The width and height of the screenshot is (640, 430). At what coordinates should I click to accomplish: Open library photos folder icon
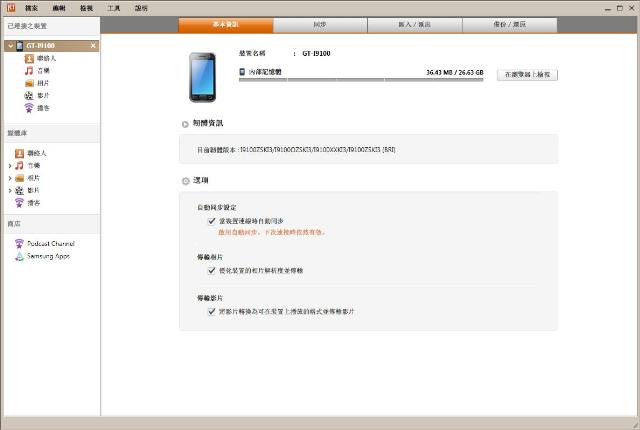point(19,178)
